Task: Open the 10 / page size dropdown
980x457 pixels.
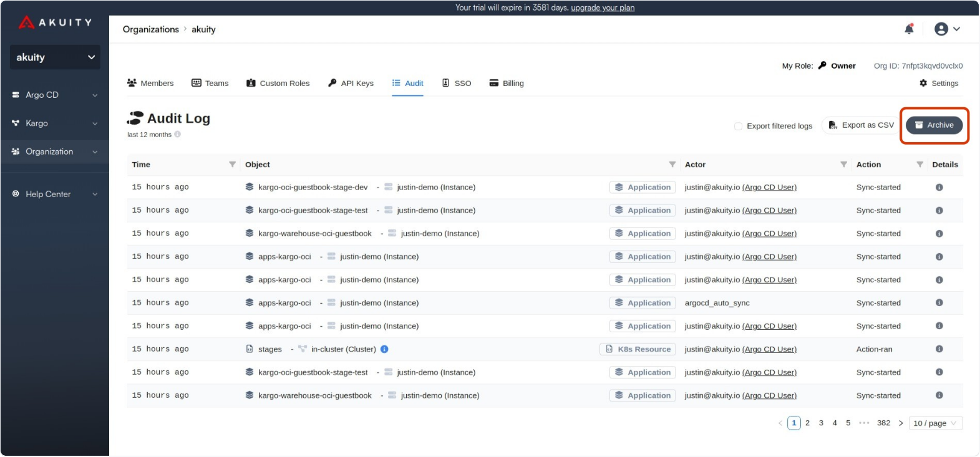Action: 936,423
